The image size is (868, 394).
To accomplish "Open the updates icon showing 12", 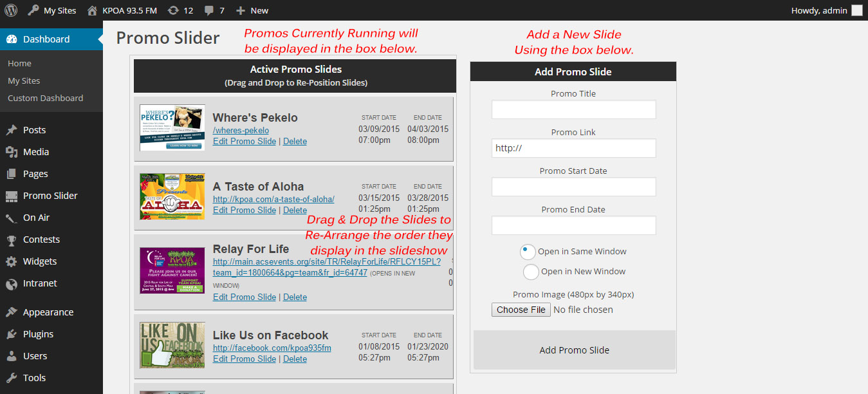I will coord(173,10).
